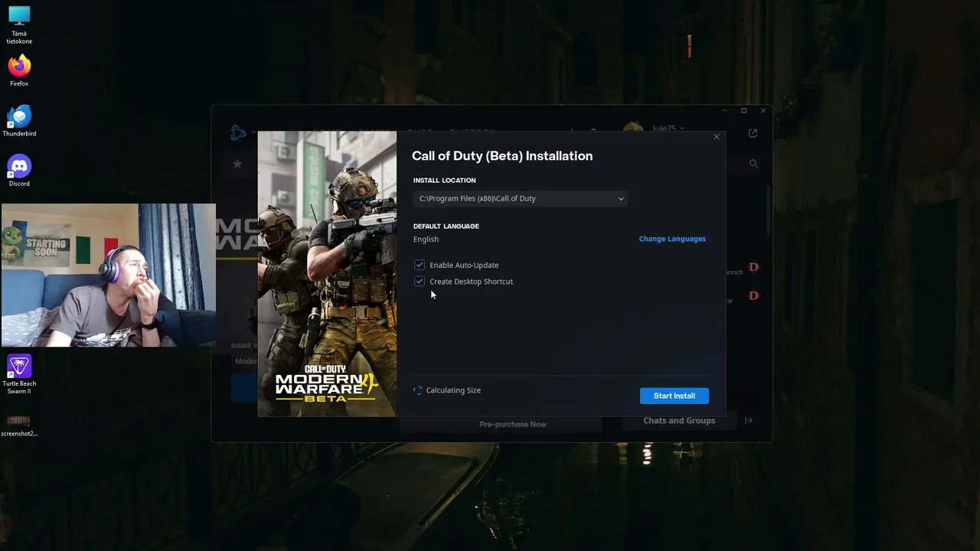Click Pre-purchase Now in the Battle.net window
Viewport: 980px width, 551px height.
pos(513,424)
